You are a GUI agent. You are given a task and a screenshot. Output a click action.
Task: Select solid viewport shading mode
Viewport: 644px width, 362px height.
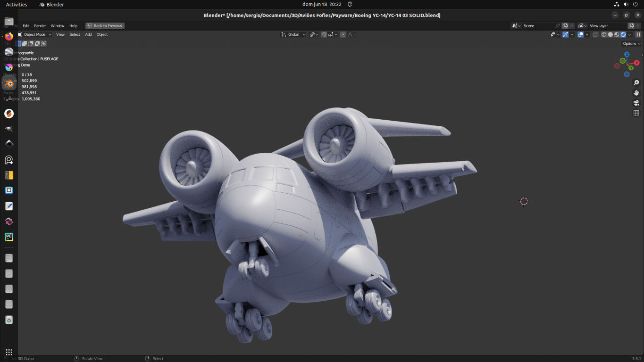(610, 34)
